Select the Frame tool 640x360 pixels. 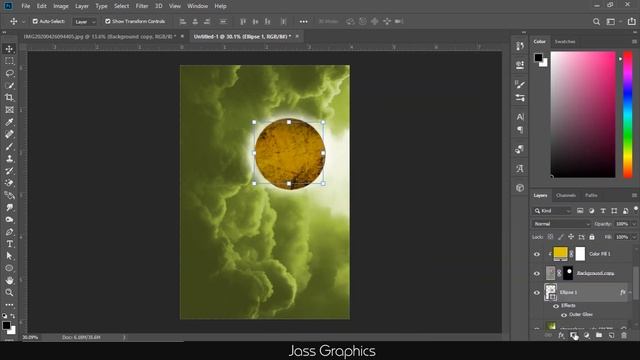point(9,110)
